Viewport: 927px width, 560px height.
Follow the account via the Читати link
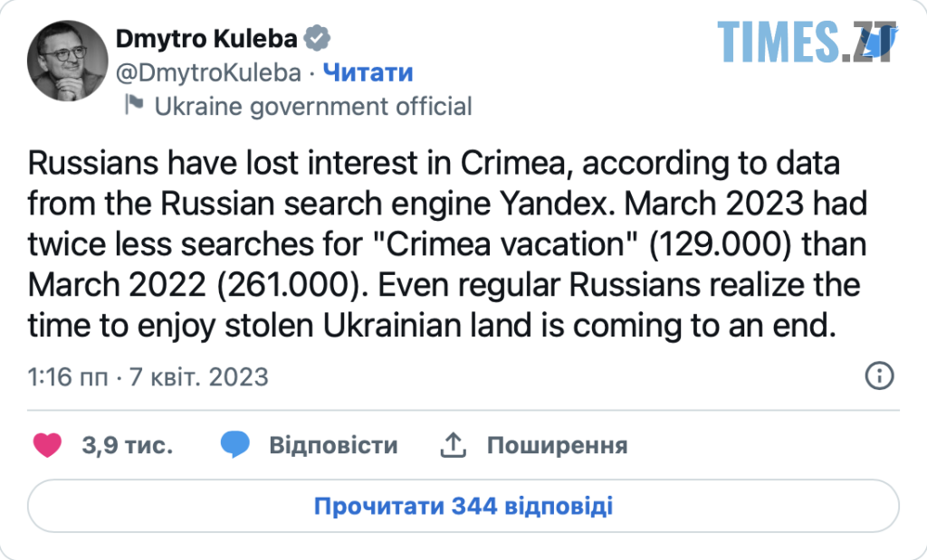point(368,72)
